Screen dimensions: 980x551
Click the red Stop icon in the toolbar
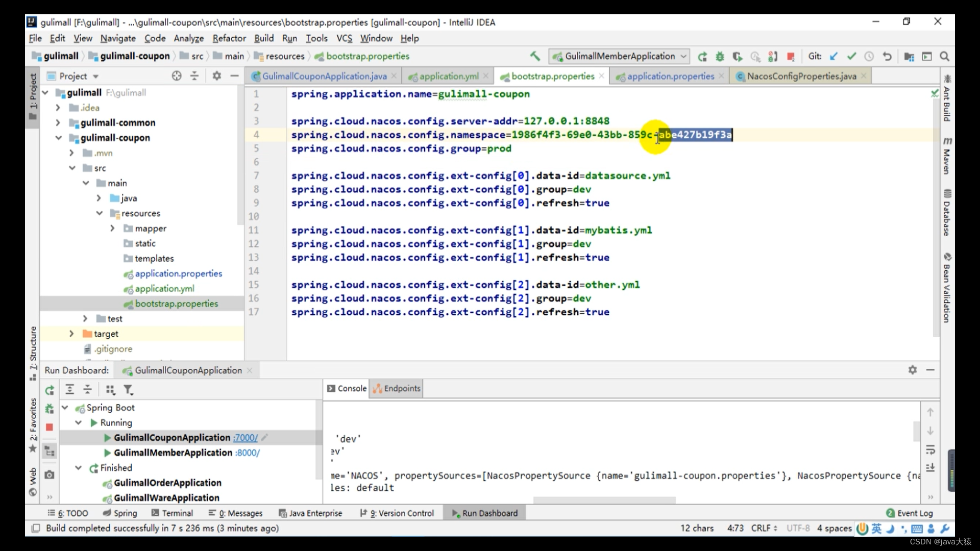[791, 57]
